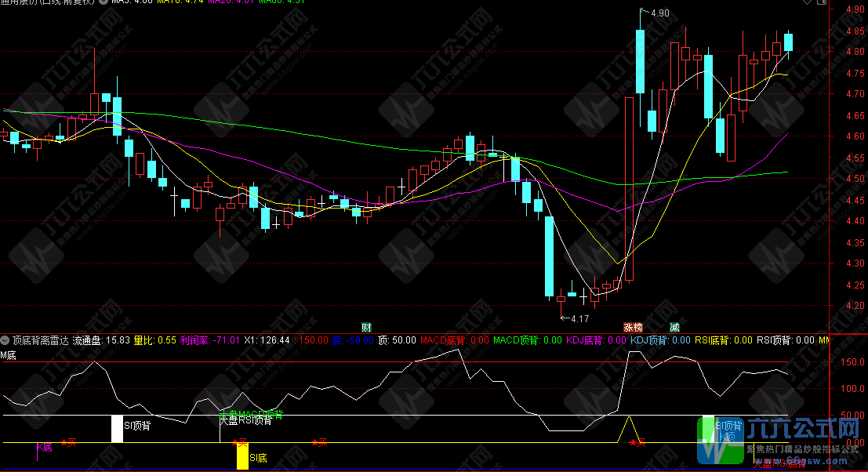Click the 顶底背离雷达 indicator name
The height and width of the screenshot is (472, 868).
tap(41, 341)
